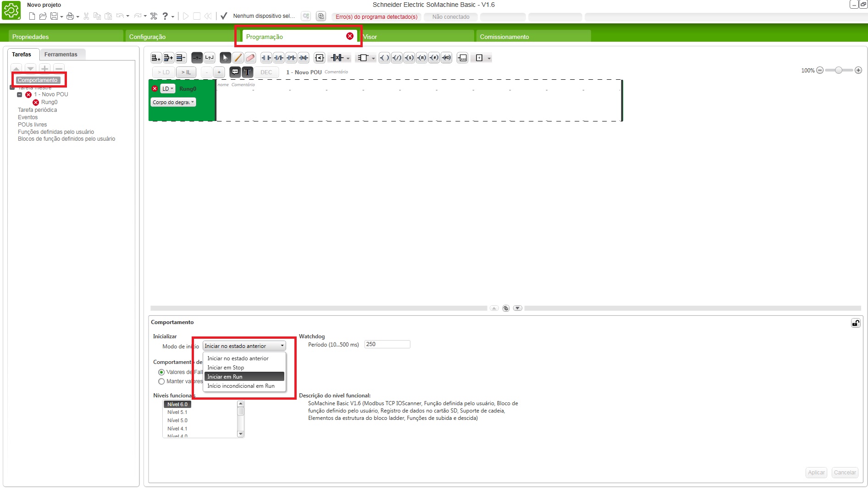Collapse the 1 - Novo POU node
The width and height of the screenshot is (868, 490).
tap(19, 95)
